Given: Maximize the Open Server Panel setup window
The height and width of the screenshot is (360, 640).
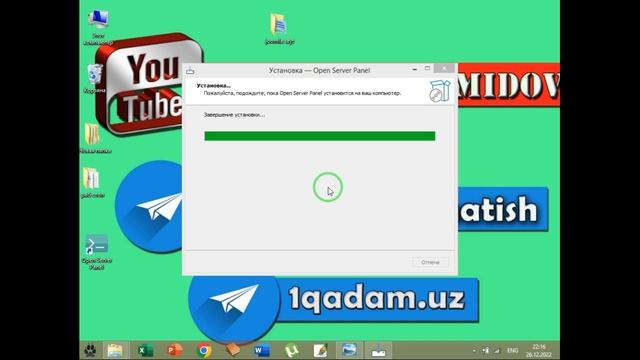Looking at the screenshot, I should (427, 69).
